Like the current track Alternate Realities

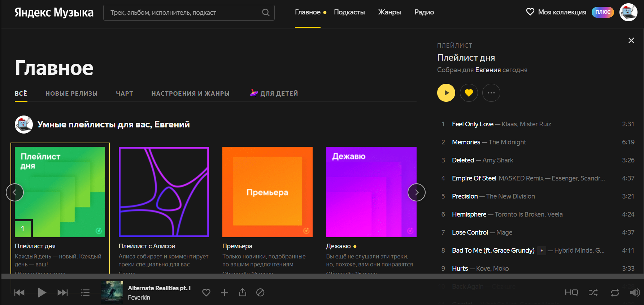pyautogui.click(x=206, y=292)
